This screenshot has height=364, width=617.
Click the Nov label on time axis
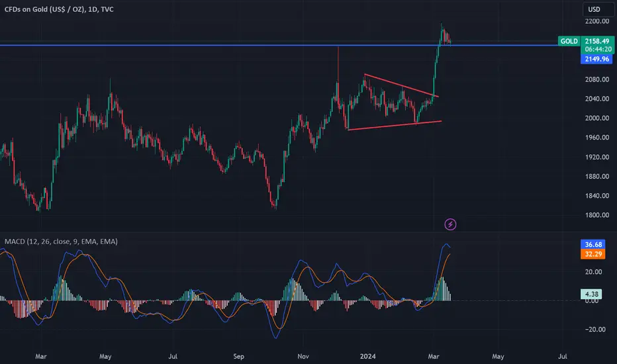point(303,357)
